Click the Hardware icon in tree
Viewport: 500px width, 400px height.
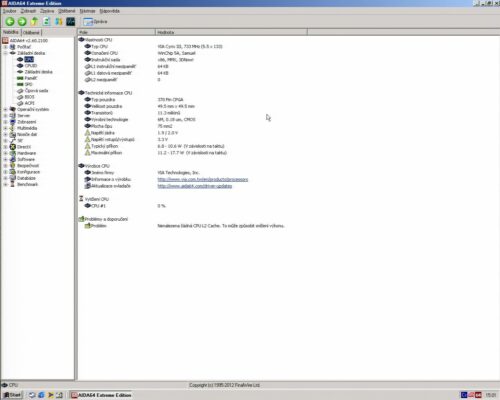(13, 153)
